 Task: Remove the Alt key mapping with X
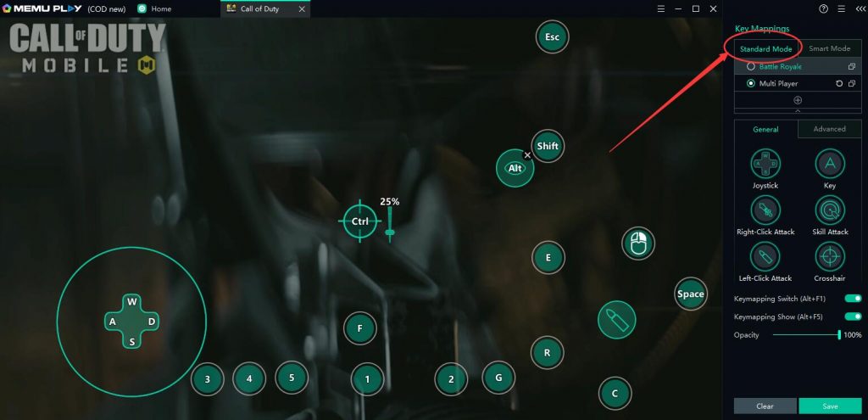pos(528,155)
